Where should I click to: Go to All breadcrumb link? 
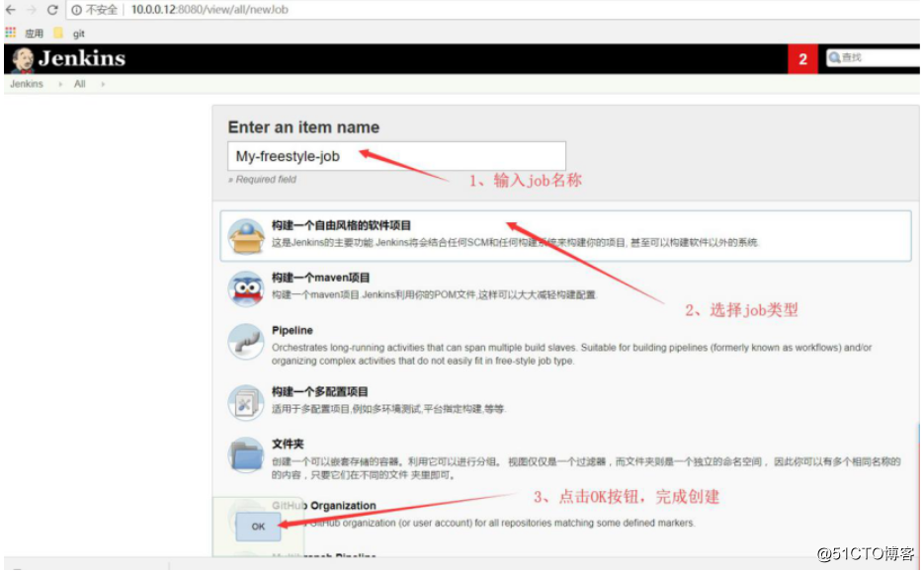80,84
